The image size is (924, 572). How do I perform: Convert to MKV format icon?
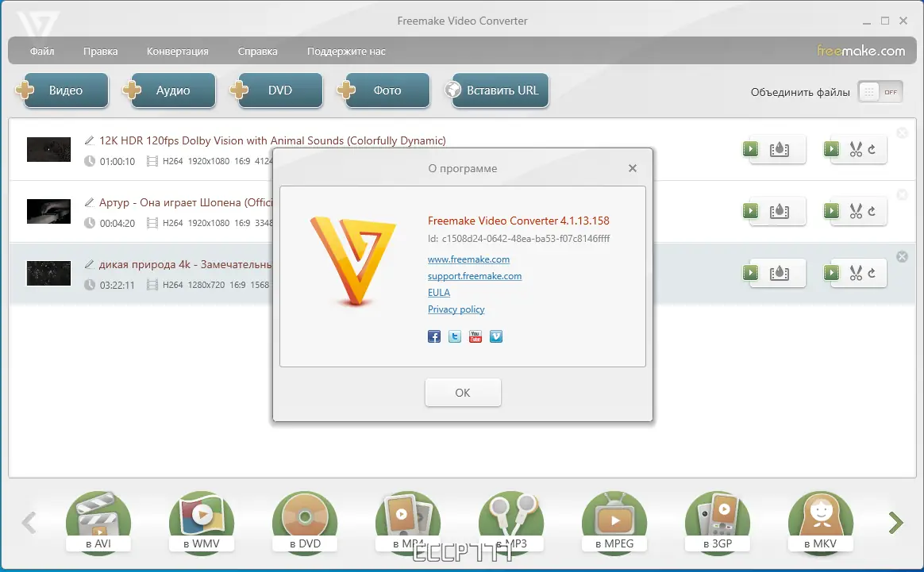coord(820,523)
